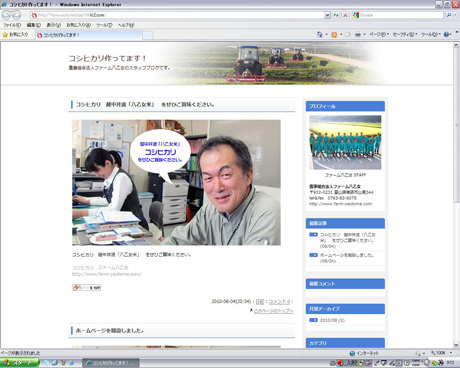460x368 pixels.
Task: Open monthly archive 2010/08 (2)
Action: coord(332,320)
